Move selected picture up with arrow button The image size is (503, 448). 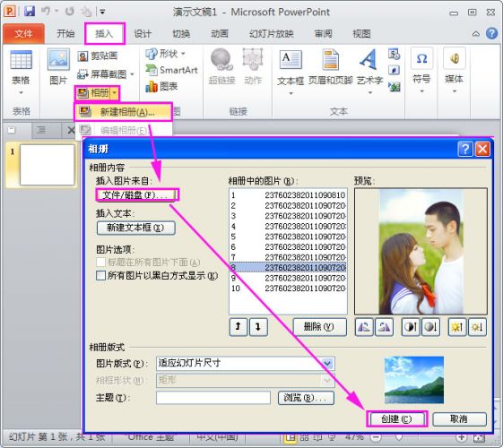coord(238,327)
